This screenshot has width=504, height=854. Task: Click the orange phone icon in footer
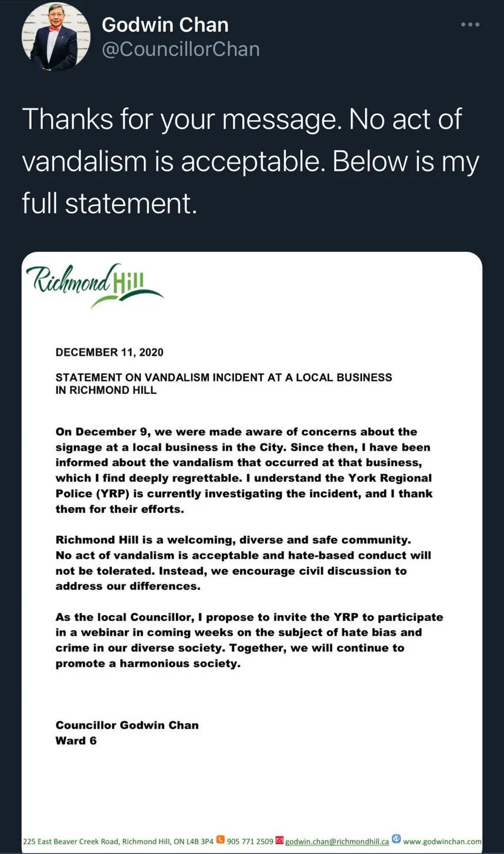click(x=221, y=840)
